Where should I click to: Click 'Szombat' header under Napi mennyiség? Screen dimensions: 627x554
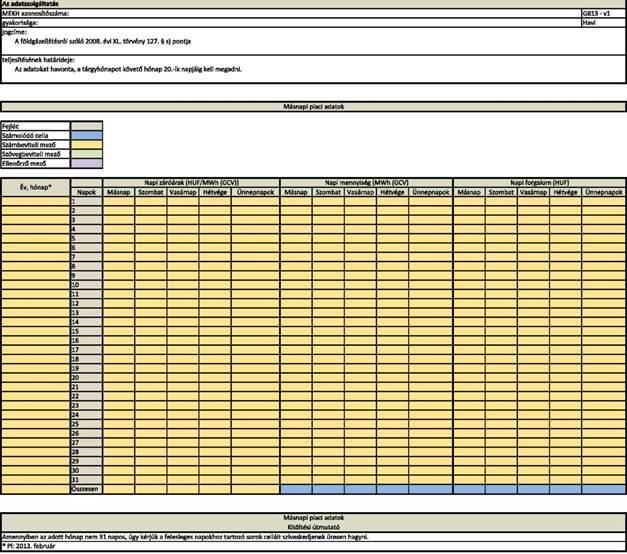328,192
